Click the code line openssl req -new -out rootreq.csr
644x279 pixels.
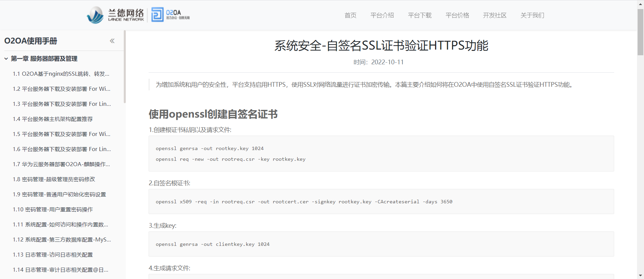point(230,159)
